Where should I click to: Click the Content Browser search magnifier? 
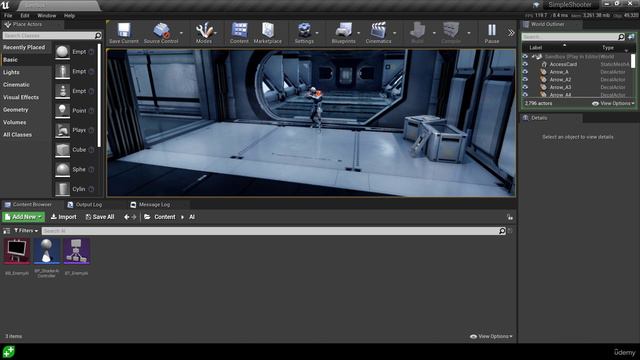click(x=502, y=231)
